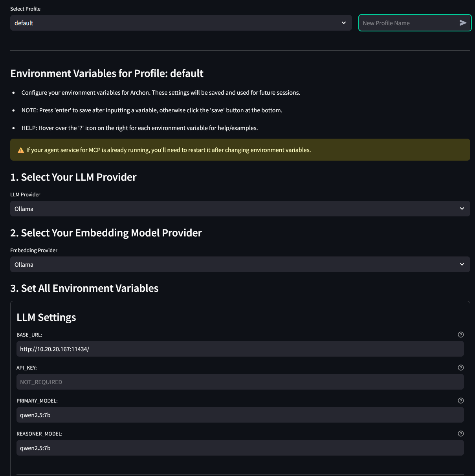Screen dimensions: 475x476
Task: Open help icon for BASE_URL
Action: click(461, 335)
